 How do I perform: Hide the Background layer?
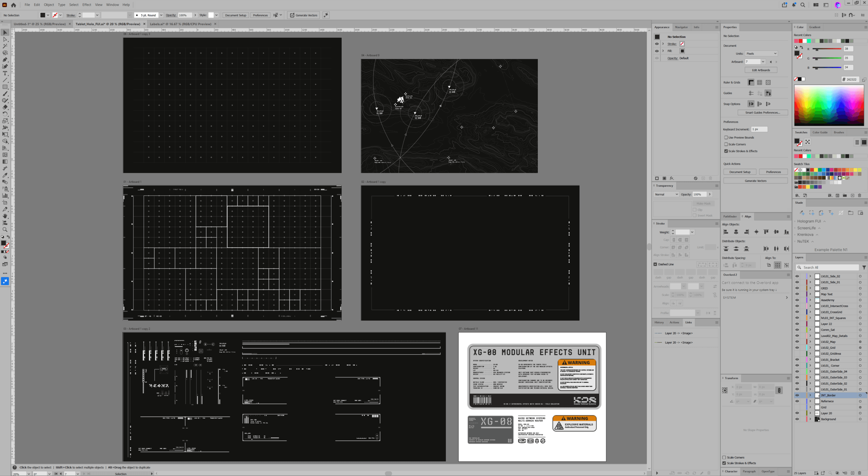[797, 419]
